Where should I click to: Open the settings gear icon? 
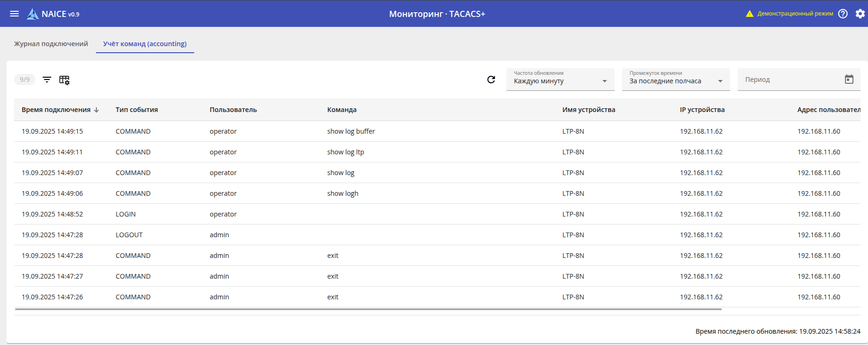pos(860,14)
